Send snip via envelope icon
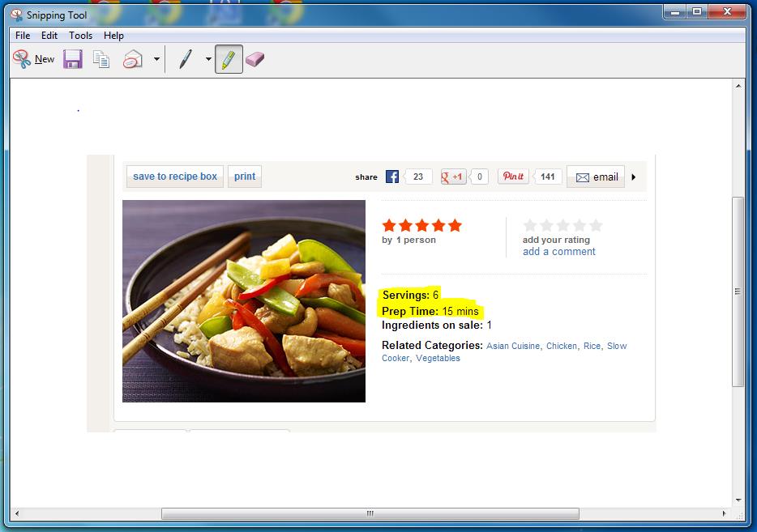This screenshot has width=757, height=532. (132, 59)
